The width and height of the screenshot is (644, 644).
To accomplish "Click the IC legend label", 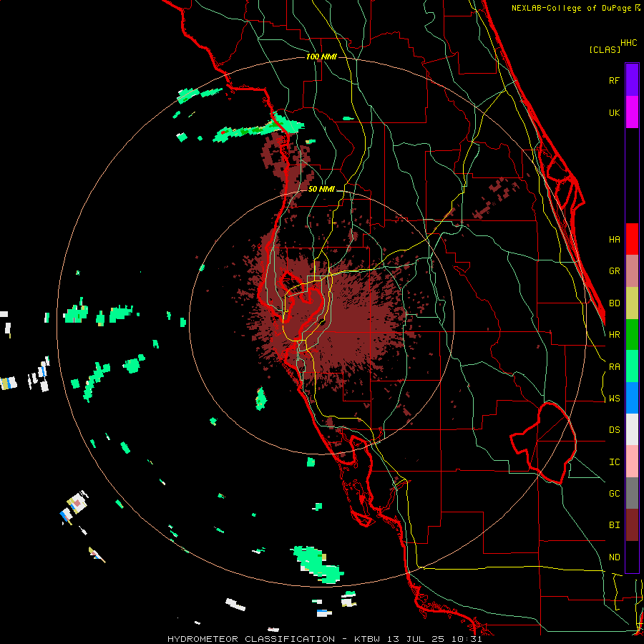I will tap(614, 462).
